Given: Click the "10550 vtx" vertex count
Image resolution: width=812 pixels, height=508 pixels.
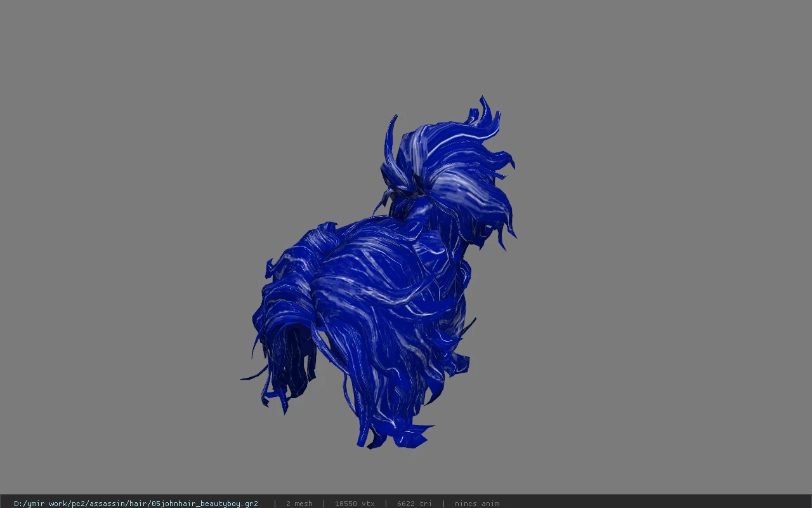Looking at the screenshot, I should tap(355, 504).
